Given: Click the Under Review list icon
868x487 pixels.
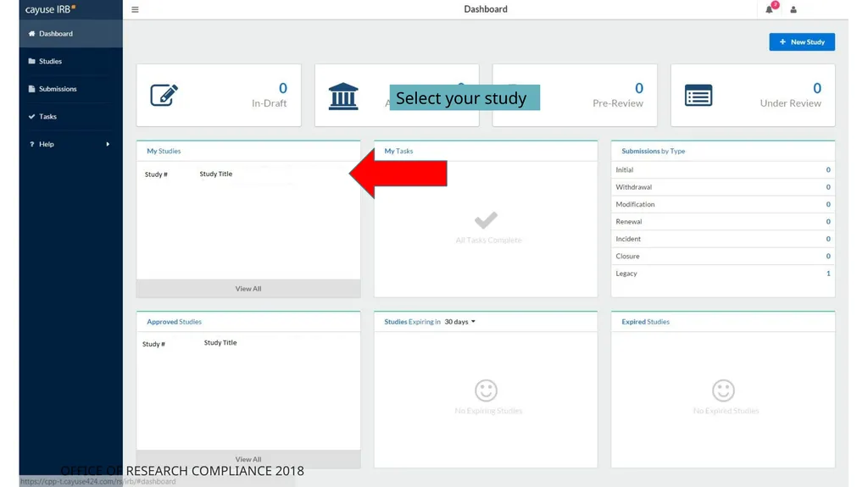Looking at the screenshot, I should [x=698, y=95].
